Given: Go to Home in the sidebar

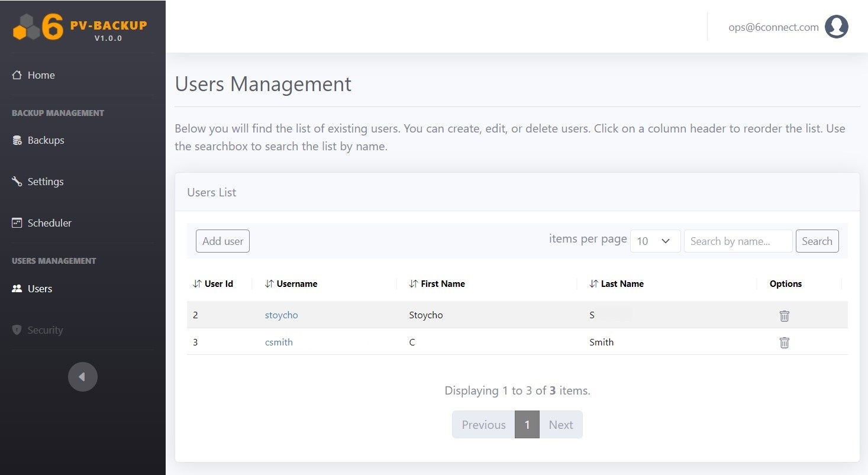Looking at the screenshot, I should pos(41,75).
